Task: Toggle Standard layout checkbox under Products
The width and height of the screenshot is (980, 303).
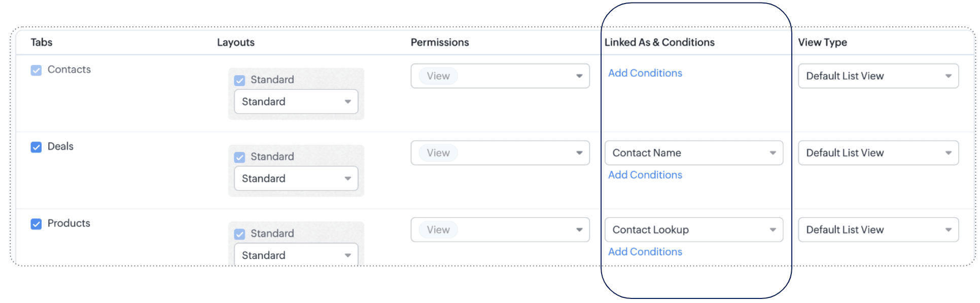Action: [240, 234]
